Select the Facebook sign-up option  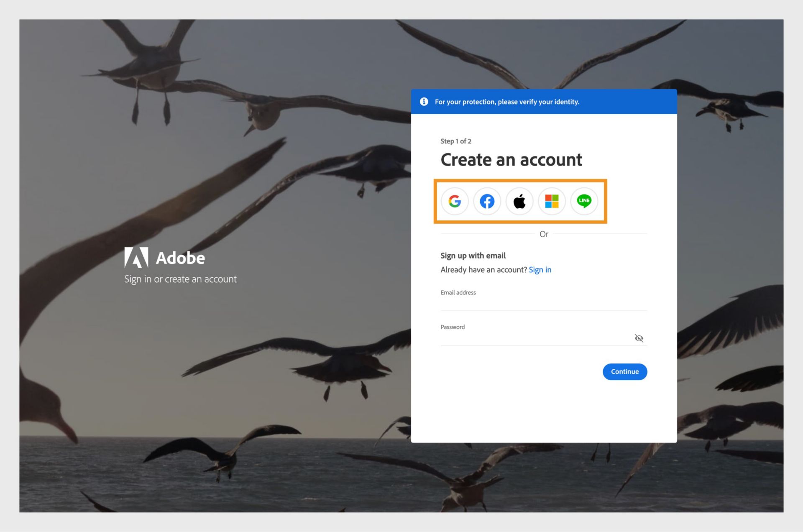487,201
